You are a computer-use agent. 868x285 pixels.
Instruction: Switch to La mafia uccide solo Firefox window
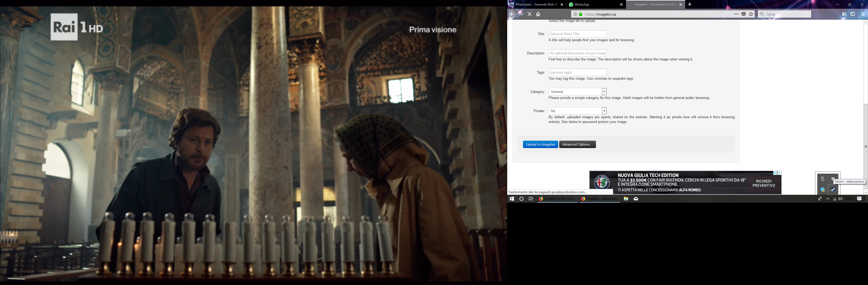pyautogui.click(x=558, y=199)
